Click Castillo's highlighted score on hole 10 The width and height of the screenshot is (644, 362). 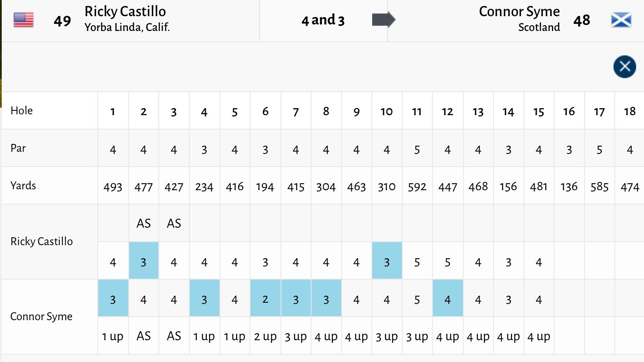[x=387, y=262]
